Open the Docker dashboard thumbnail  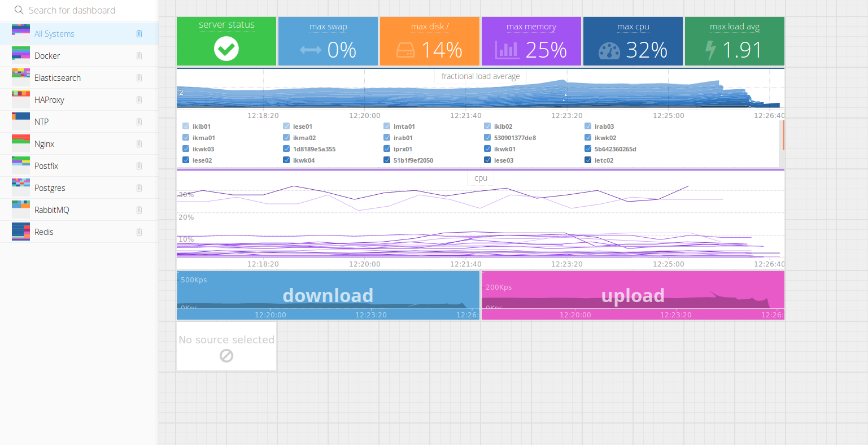pyautogui.click(x=21, y=55)
